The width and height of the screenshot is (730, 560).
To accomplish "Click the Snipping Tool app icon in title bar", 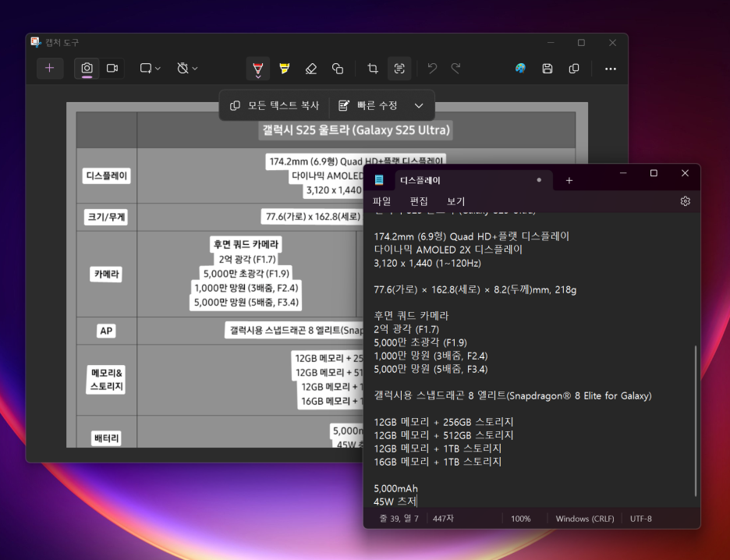I will [36, 42].
